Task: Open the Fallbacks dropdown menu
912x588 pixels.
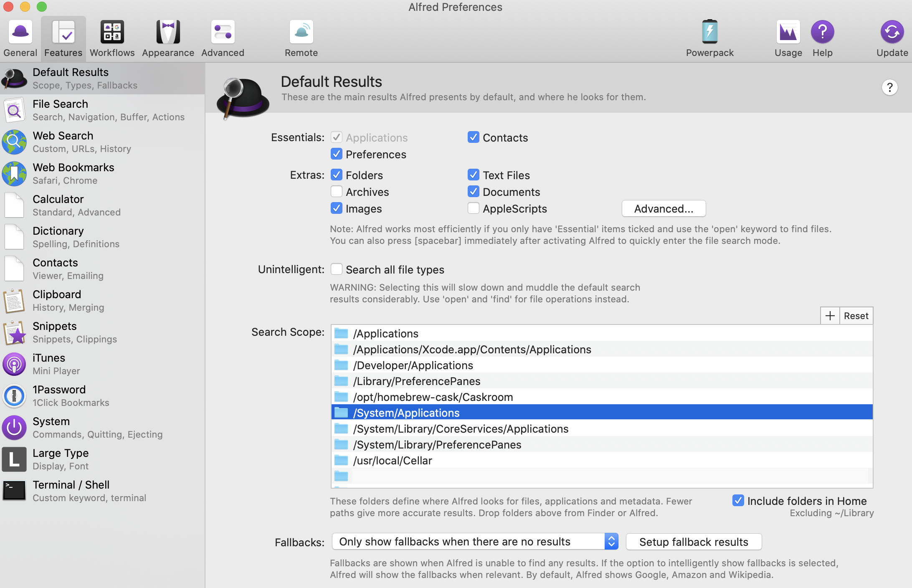Action: click(475, 542)
